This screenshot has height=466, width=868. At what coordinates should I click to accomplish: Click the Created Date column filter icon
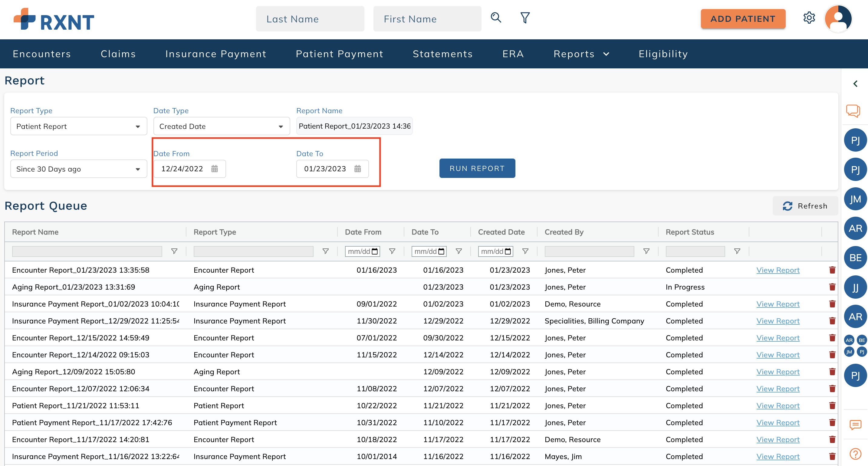pyautogui.click(x=525, y=251)
